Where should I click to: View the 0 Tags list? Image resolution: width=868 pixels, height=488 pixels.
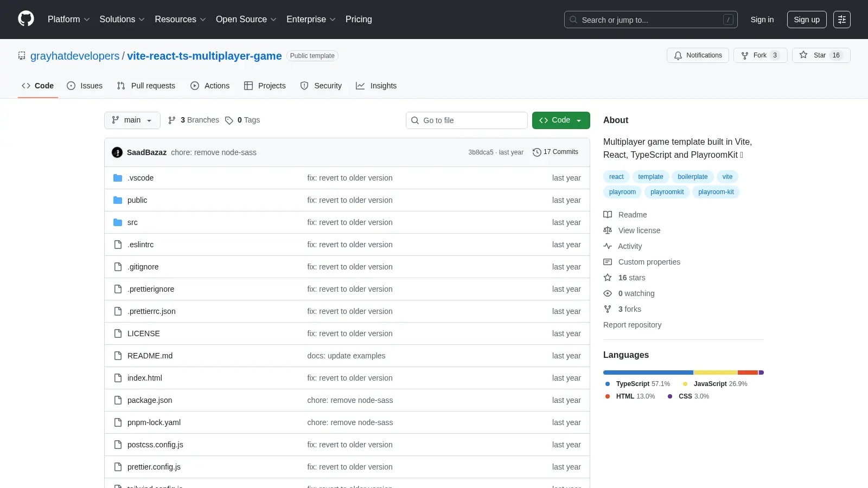pos(242,120)
